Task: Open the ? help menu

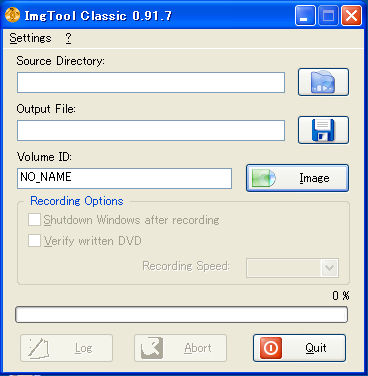Action: point(68,38)
